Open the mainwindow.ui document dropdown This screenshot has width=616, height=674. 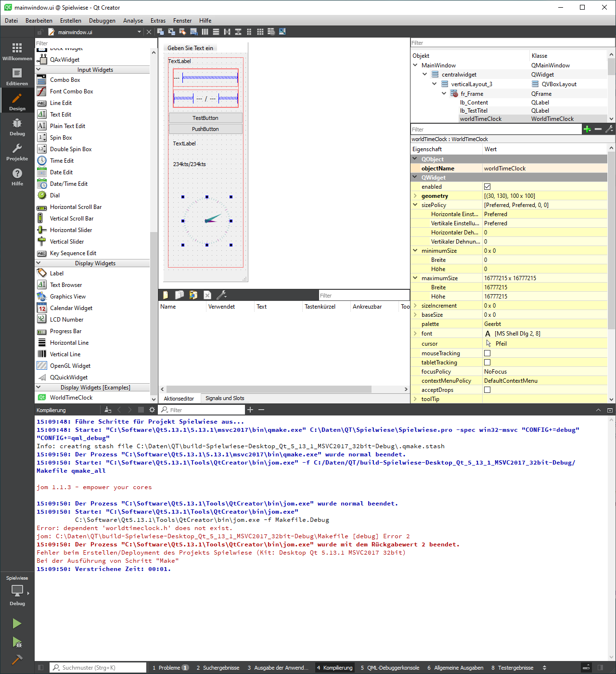[139, 32]
